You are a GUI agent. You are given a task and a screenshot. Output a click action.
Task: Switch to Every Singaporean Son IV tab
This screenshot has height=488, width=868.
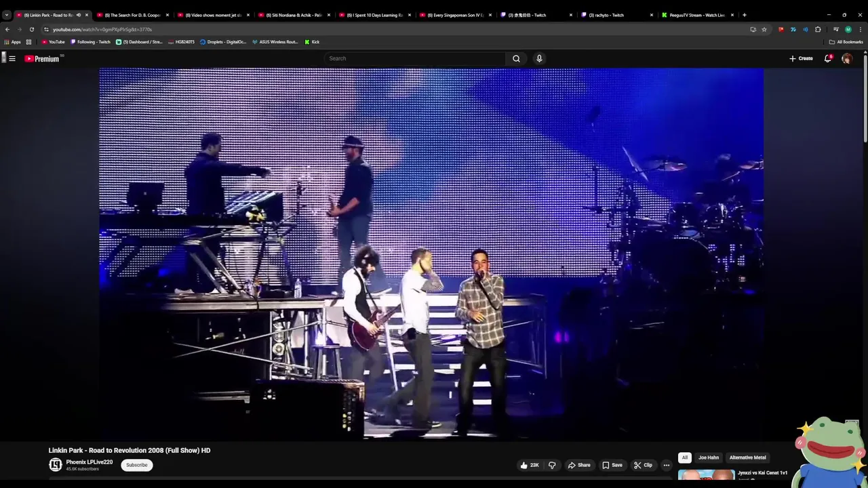(455, 15)
